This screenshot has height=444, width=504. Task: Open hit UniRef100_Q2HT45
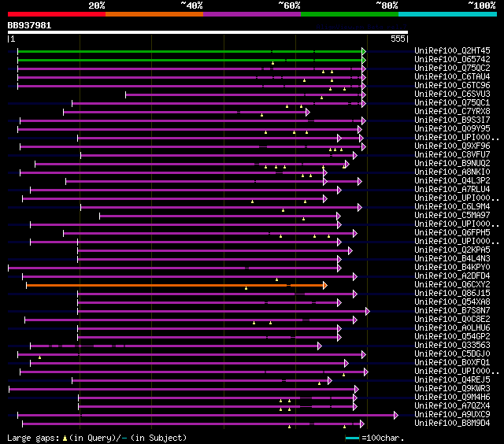click(452, 50)
